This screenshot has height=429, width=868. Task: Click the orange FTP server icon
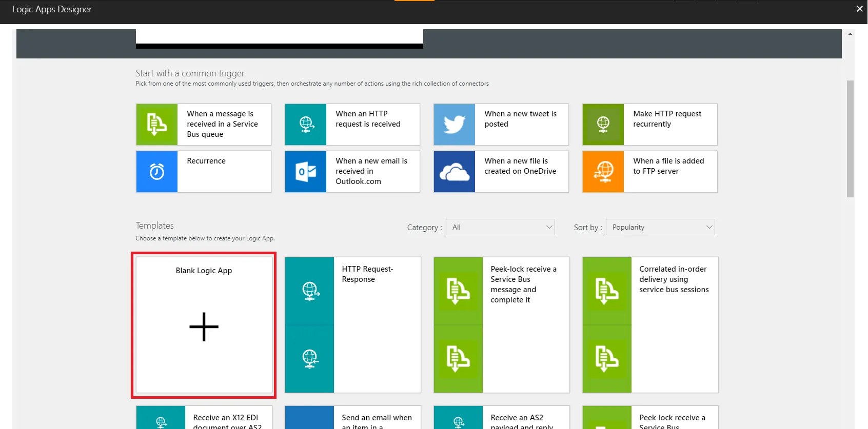point(603,172)
